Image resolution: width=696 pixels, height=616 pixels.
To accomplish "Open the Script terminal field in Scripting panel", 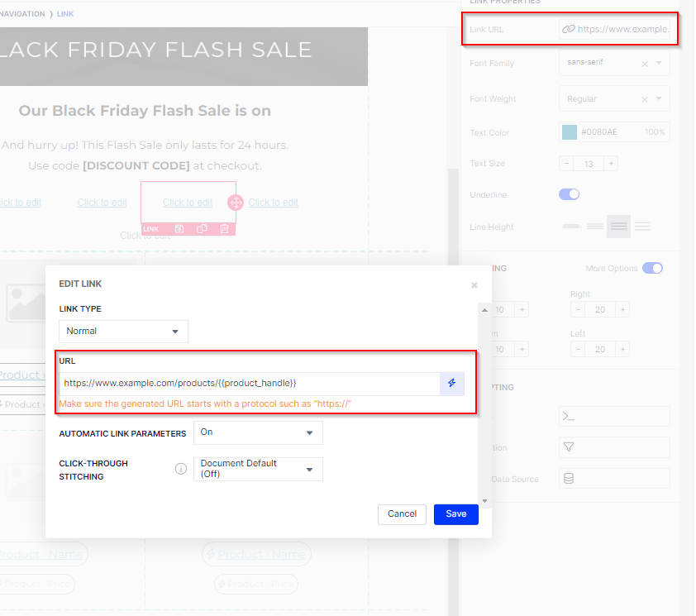I will click(614, 416).
